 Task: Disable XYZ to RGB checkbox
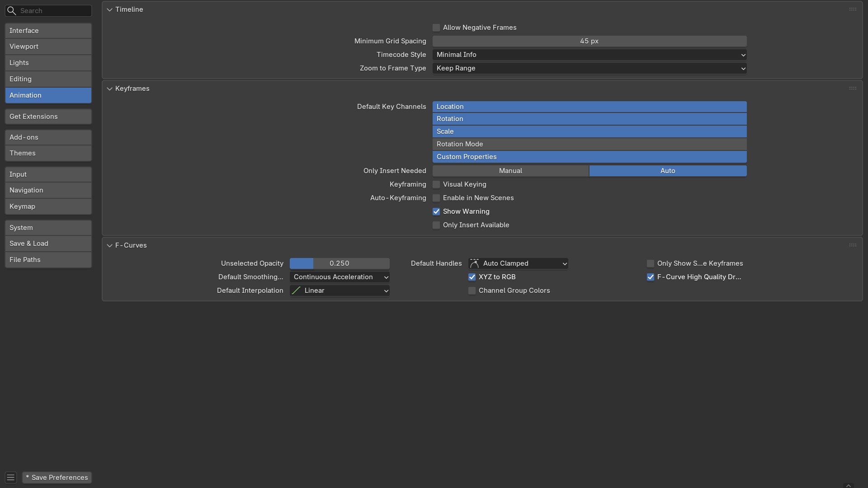(472, 277)
